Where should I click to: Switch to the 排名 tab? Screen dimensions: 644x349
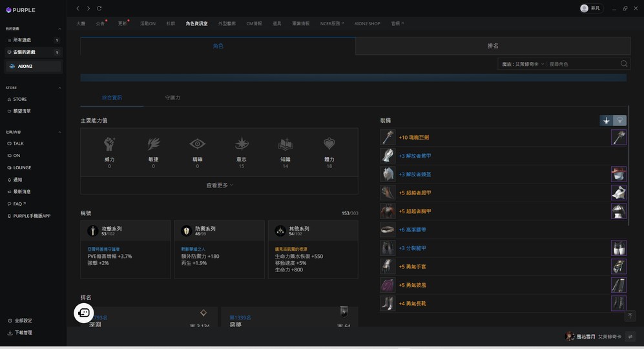click(x=492, y=46)
